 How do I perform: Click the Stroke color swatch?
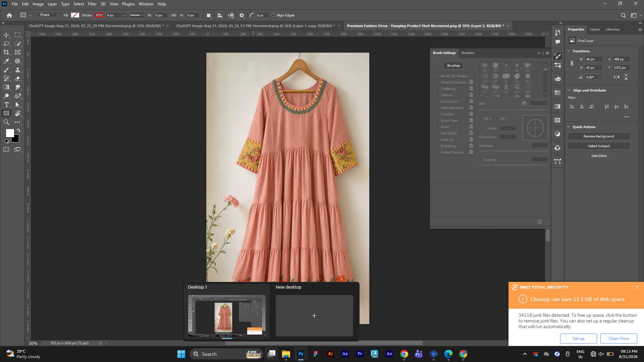click(99, 15)
